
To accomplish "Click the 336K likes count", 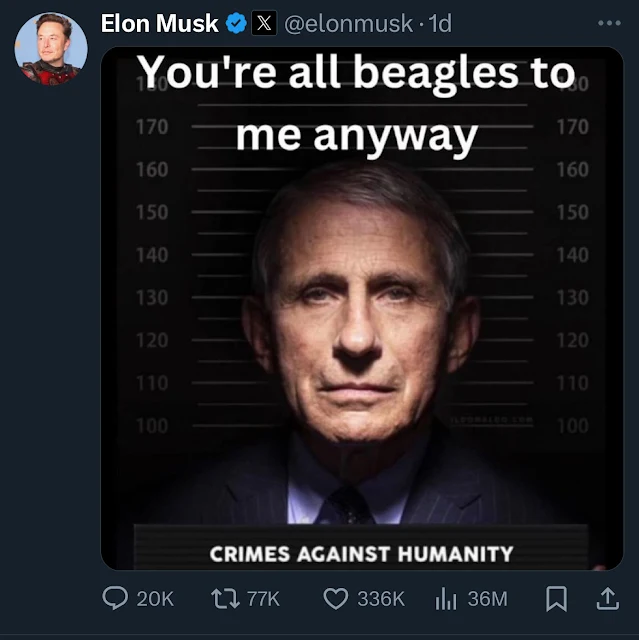I will (381, 599).
